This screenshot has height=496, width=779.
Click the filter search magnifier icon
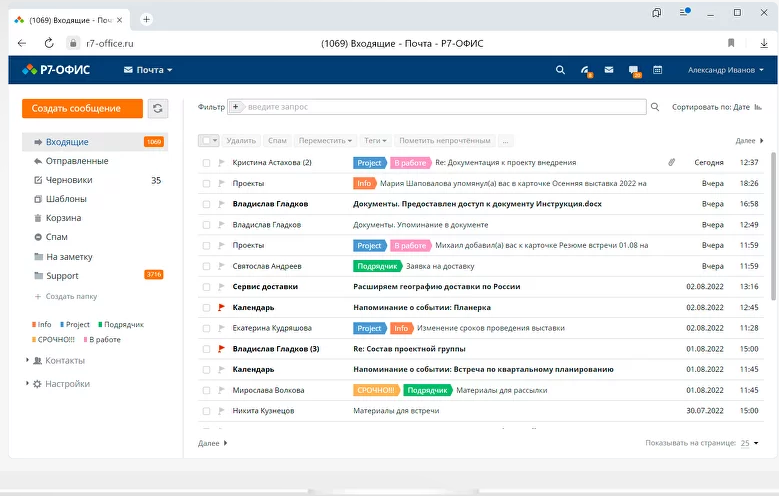(x=656, y=106)
